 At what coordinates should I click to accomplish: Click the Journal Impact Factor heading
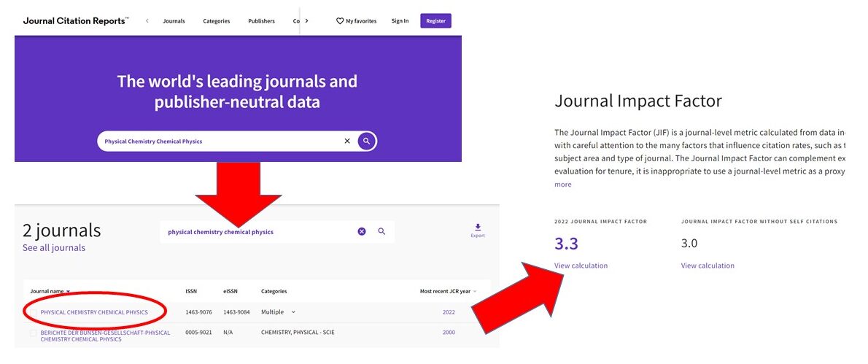tap(638, 101)
